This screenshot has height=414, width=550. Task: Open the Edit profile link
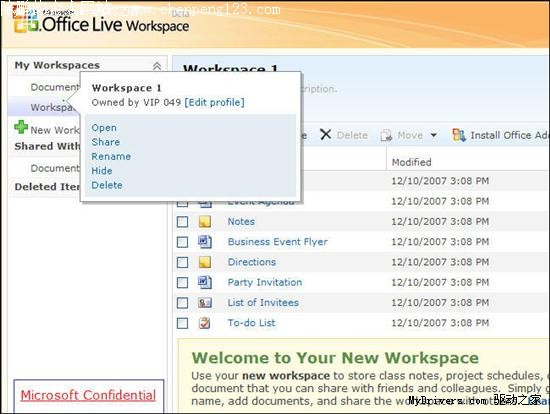point(214,102)
